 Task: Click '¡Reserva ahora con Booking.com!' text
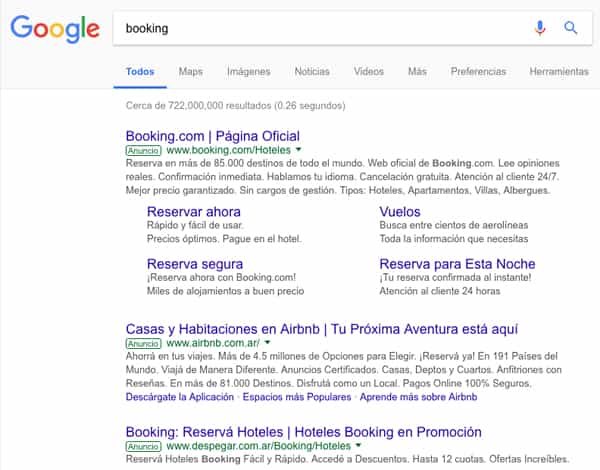pyautogui.click(x=222, y=277)
